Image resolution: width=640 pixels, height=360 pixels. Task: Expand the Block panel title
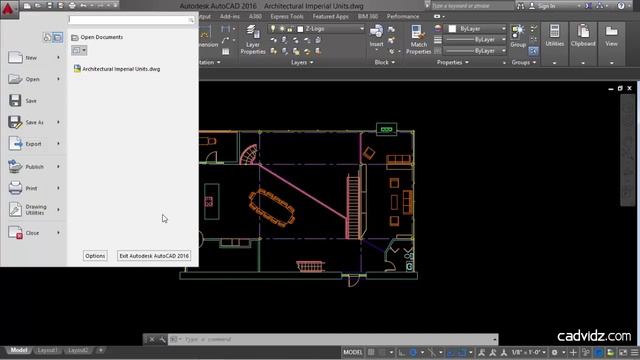384,62
